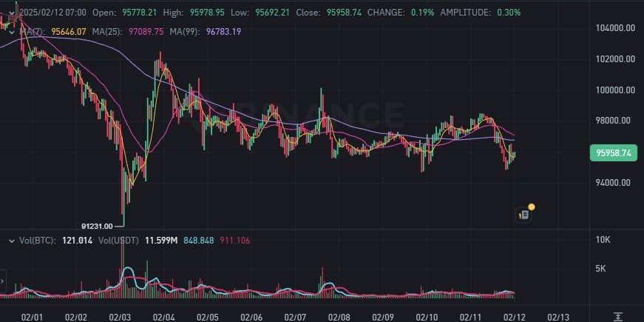
Task: Collapse the candle info row beside 2025/02/12 07:00
Action: pos(12,13)
